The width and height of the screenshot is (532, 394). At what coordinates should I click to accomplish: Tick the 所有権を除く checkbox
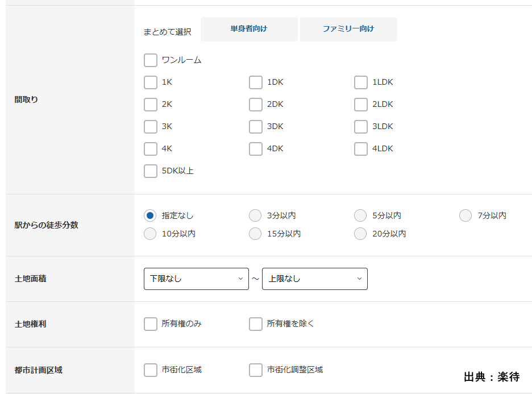pyautogui.click(x=256, y=324)
